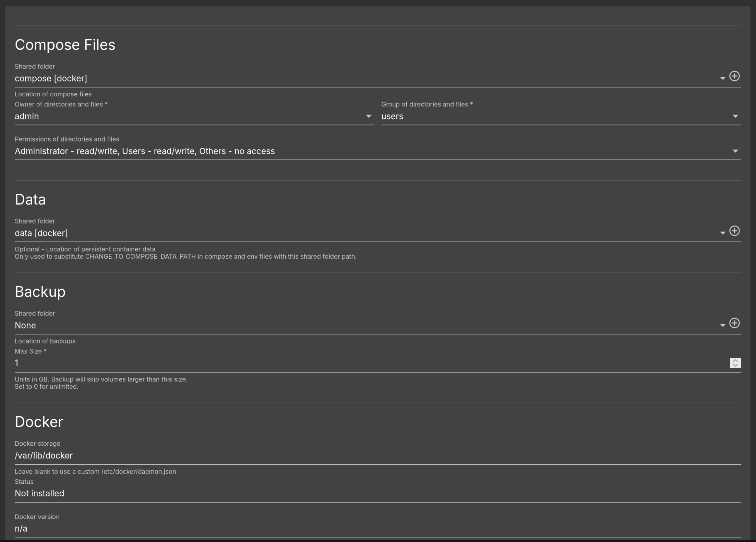The image size is (756, 542).
Task: Click the users group value
Action: 392,116
